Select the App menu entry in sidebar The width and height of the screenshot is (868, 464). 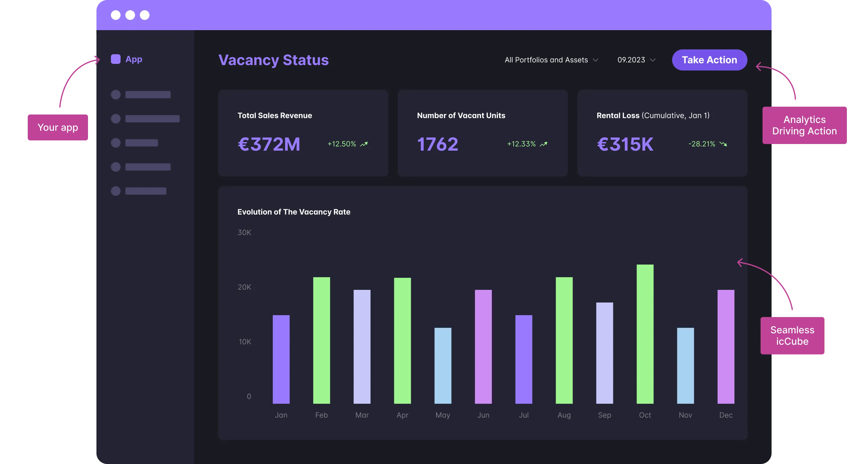[x=134, y=59]
